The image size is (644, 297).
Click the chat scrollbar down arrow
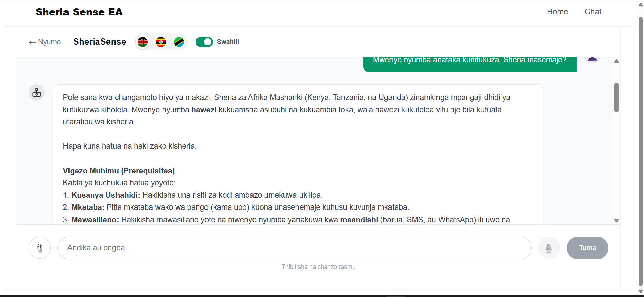[x=616, y=221]
